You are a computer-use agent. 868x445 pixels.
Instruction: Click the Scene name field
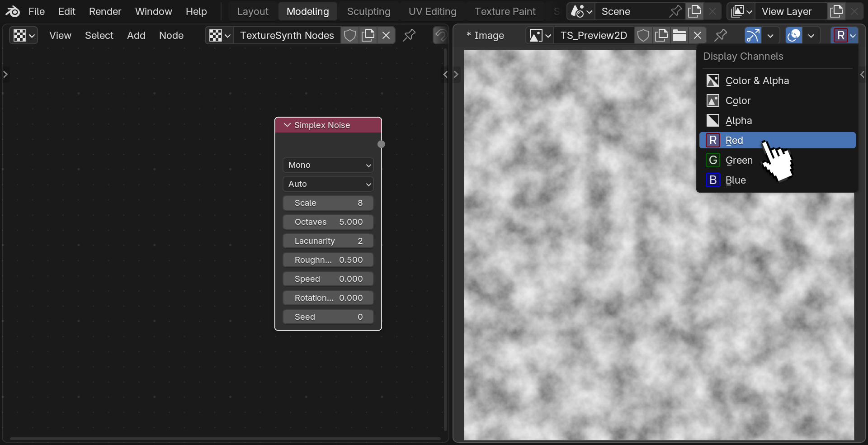[630, 11]
